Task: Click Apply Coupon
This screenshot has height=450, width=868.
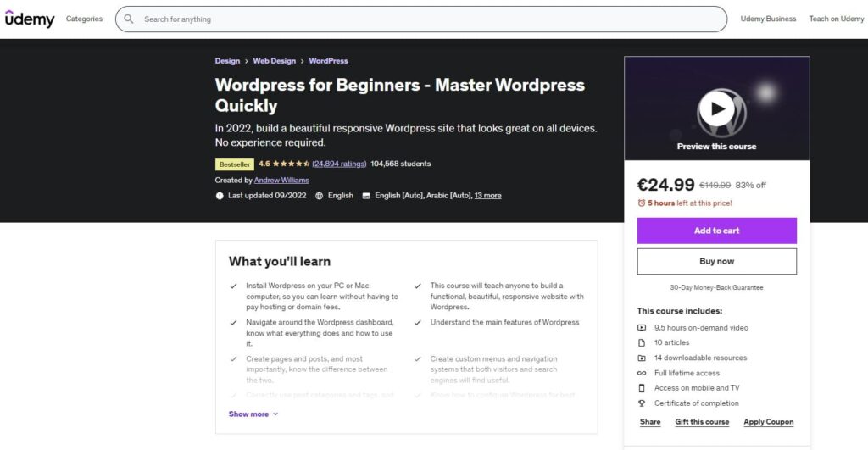Action: 768,422
